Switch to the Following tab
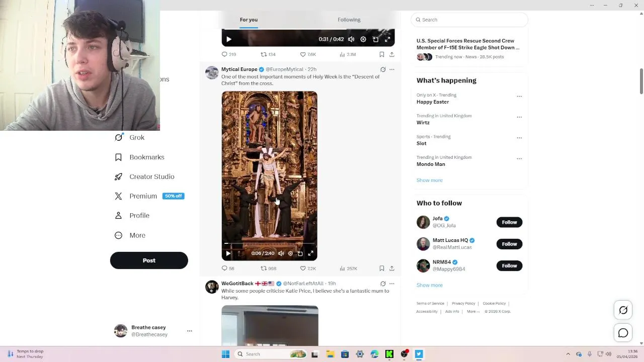The height and width of the screenshot is (362, 644). (349, 20)
